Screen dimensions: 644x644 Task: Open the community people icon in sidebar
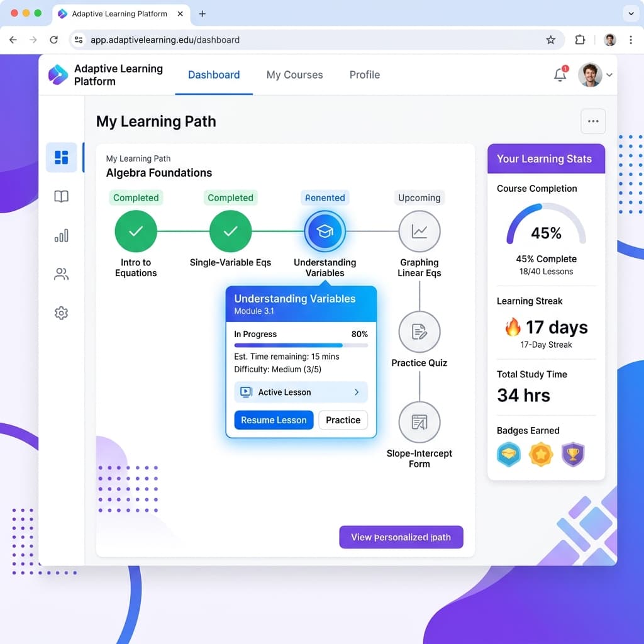pos(61,274)
